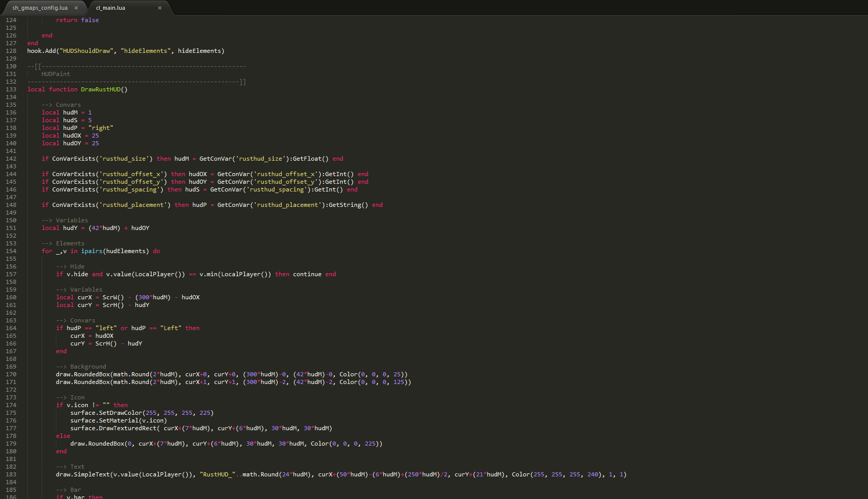Click draw.SimpleText on line 183
Screen dimensions: 868x499
(x=83, y=474)
